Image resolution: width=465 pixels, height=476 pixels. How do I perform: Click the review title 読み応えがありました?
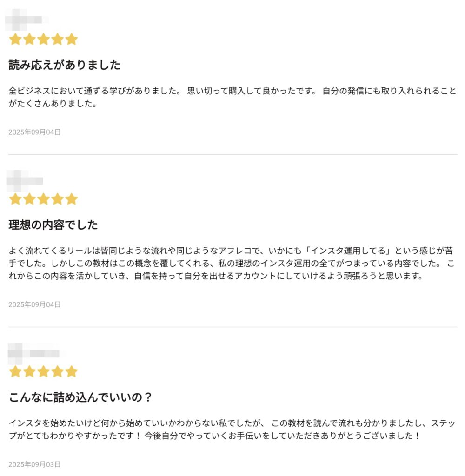64,65
